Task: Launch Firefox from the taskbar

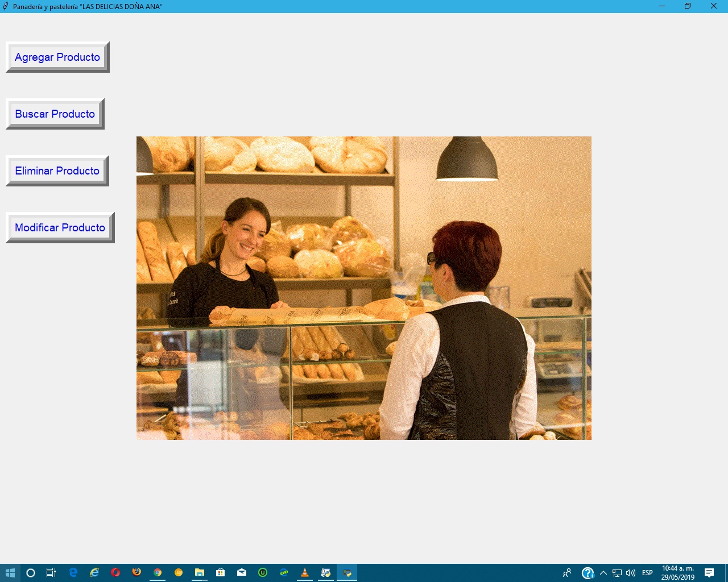Action: click(136, 572)
